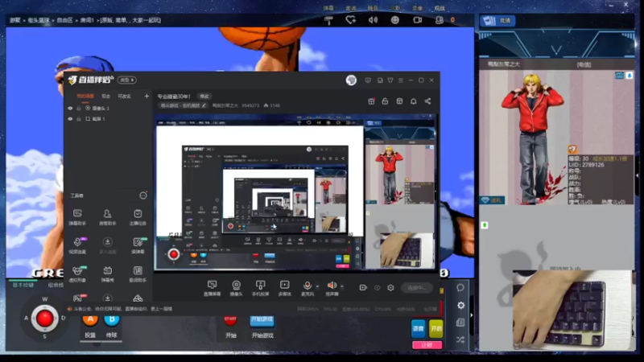
Task: Open the paint roller skin icon
Action: (328, 20)
